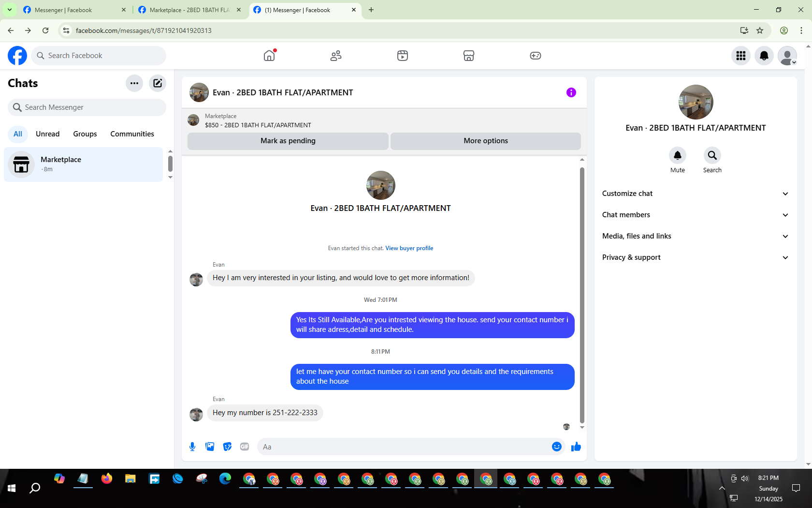Viewport: 812px width, 508px height.
Task: Click the purple conversation information icon
Action: pos(571,92)
